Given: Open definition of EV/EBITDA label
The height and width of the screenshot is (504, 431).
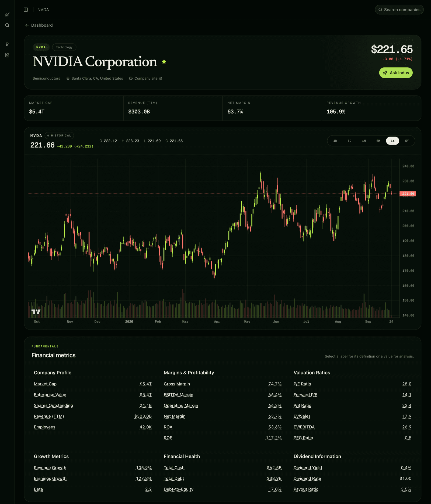Looking at the screenshot, I should pos(304,427).
